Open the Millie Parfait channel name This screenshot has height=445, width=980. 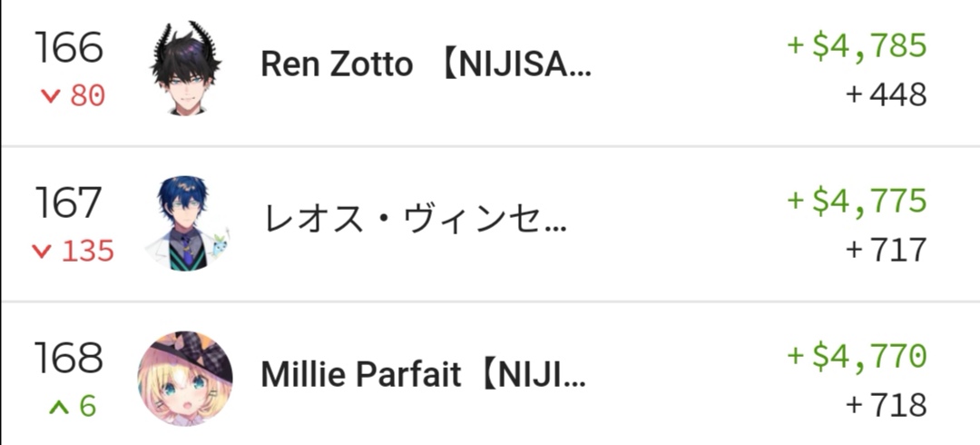pos(423,374)
